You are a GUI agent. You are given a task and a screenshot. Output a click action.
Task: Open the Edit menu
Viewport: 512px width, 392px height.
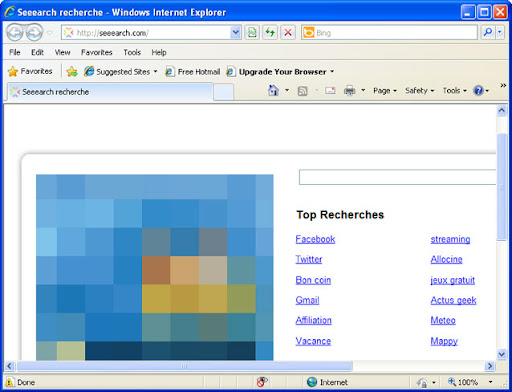point(37,52)
